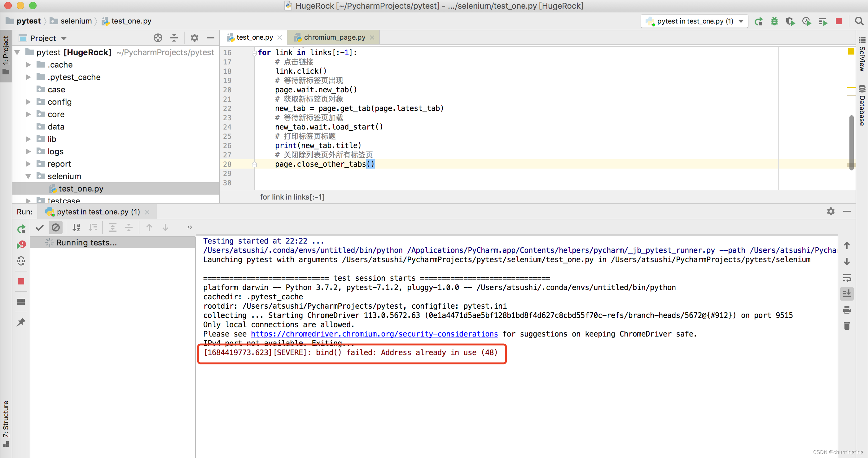Jump to previous failed test arrow
This screenshot has width=868, height=458.
point(149,227)
